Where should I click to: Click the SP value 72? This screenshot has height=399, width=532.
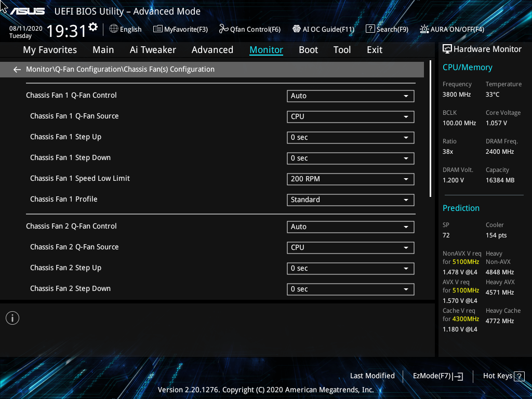(x=446, y=235)
